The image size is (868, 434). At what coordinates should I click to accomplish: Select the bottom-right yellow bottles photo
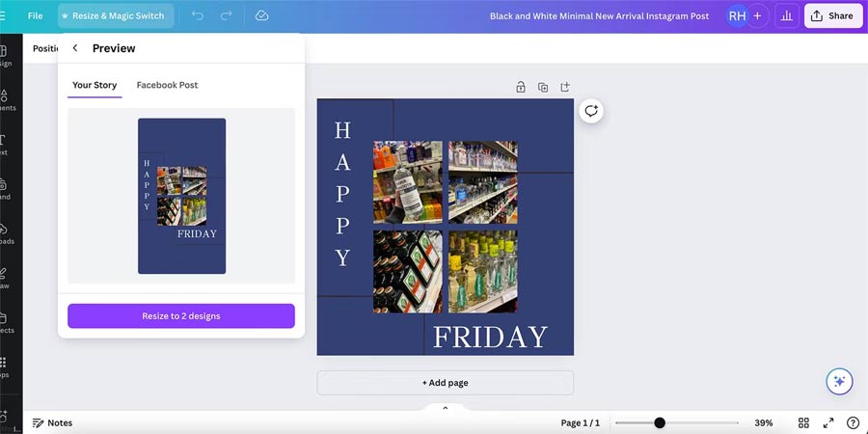click(x=483, y=272)
